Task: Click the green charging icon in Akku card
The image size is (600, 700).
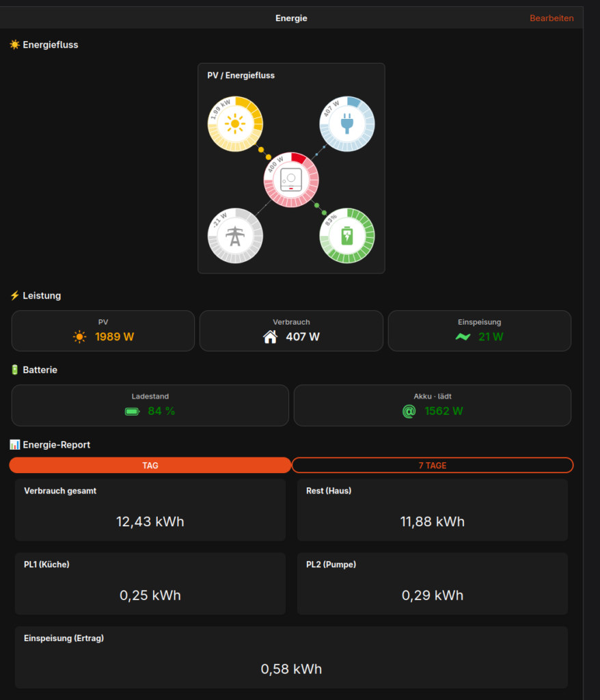Action: tap(409, 411)
